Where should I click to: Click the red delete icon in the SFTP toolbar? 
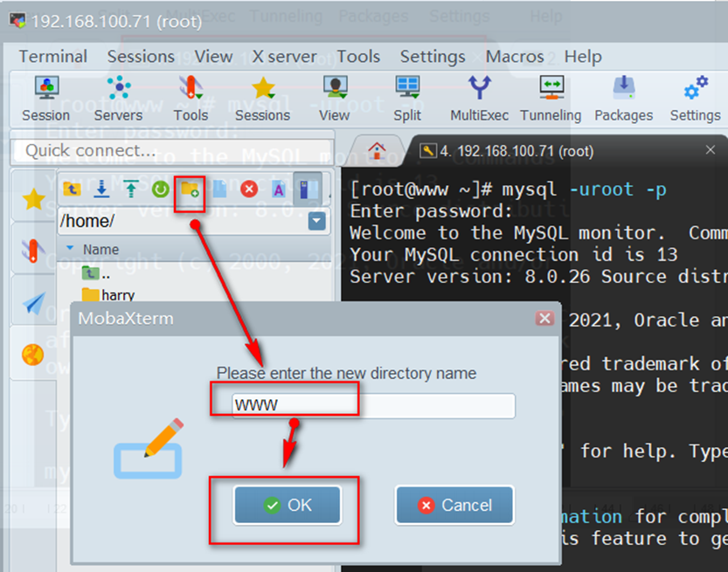(x=249, y=190)
